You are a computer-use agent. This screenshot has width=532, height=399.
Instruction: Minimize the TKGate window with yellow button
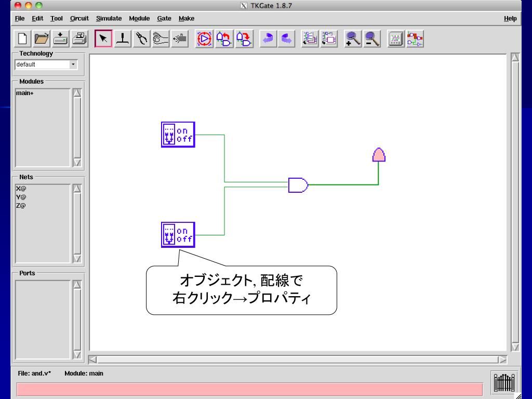pos(29,5)
